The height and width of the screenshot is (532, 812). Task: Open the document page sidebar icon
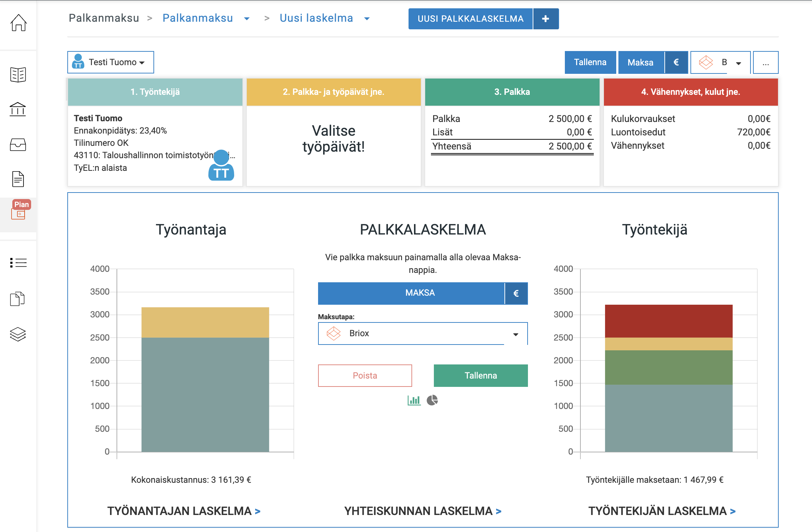coord(18,179)
